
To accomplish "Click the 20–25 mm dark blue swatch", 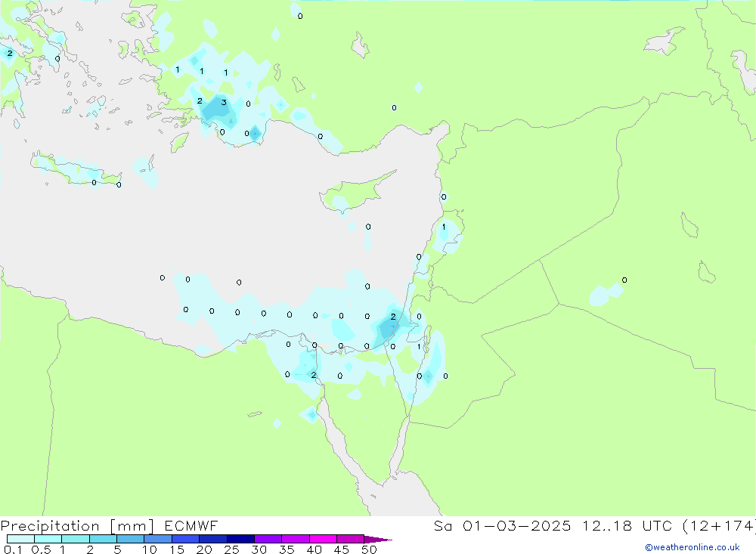I will click(x=212, y=539).
